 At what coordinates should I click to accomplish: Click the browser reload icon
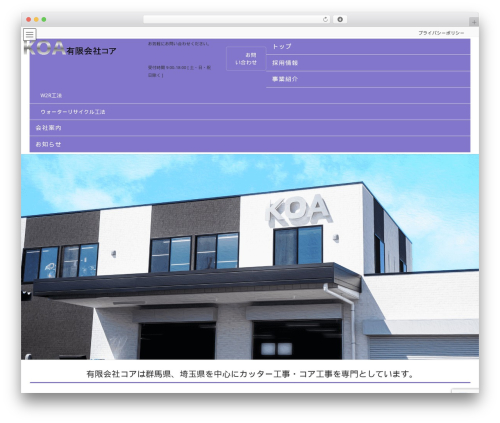point(325,20)
